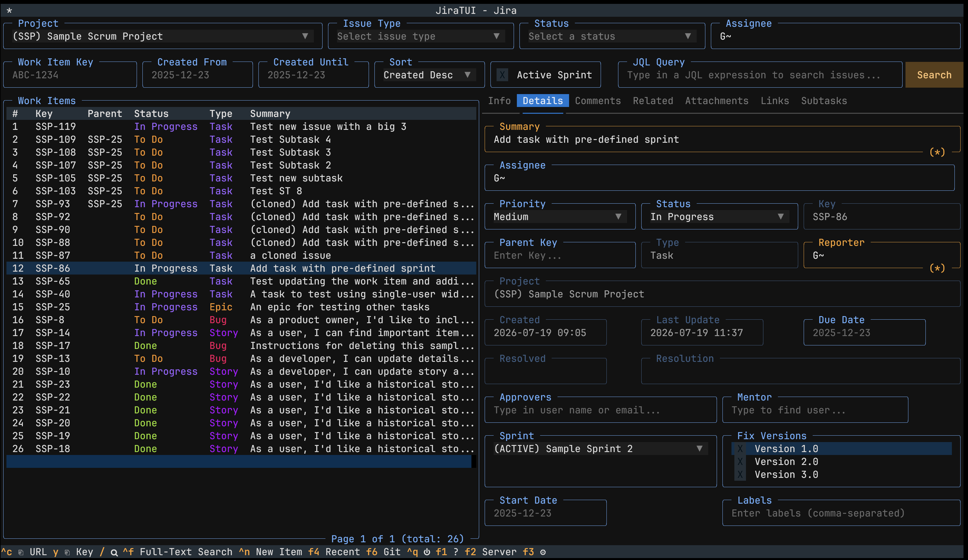Open the Links tab
Screen dimensions: 968x560
774,101
